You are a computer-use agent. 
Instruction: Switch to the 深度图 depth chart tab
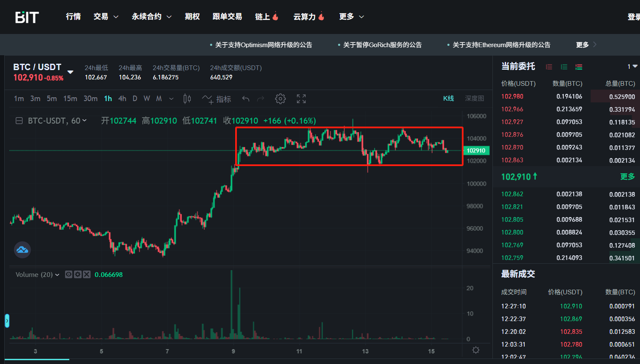point(474,99)
